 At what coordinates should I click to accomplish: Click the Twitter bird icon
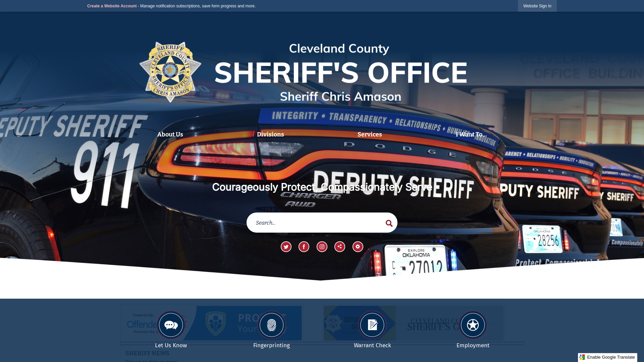[x=286, y=247]
